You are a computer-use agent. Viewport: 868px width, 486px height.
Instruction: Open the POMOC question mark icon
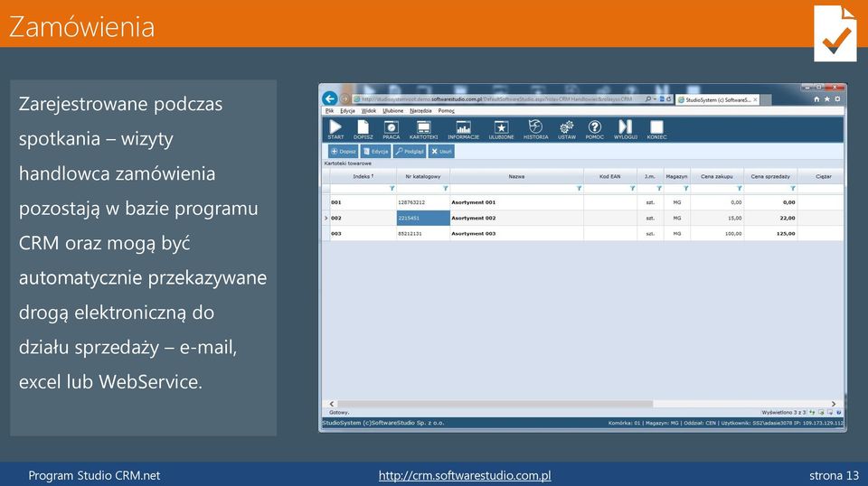point(595,127)
